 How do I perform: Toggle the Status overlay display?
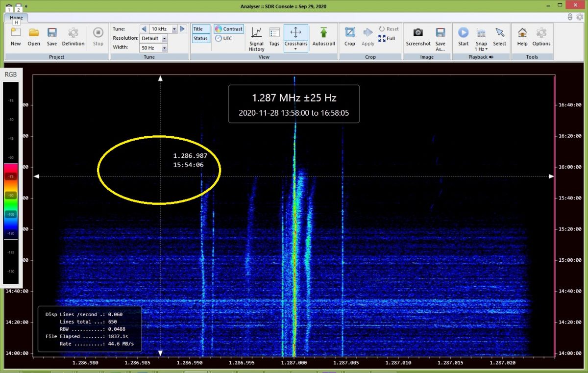tap(201, 38)
